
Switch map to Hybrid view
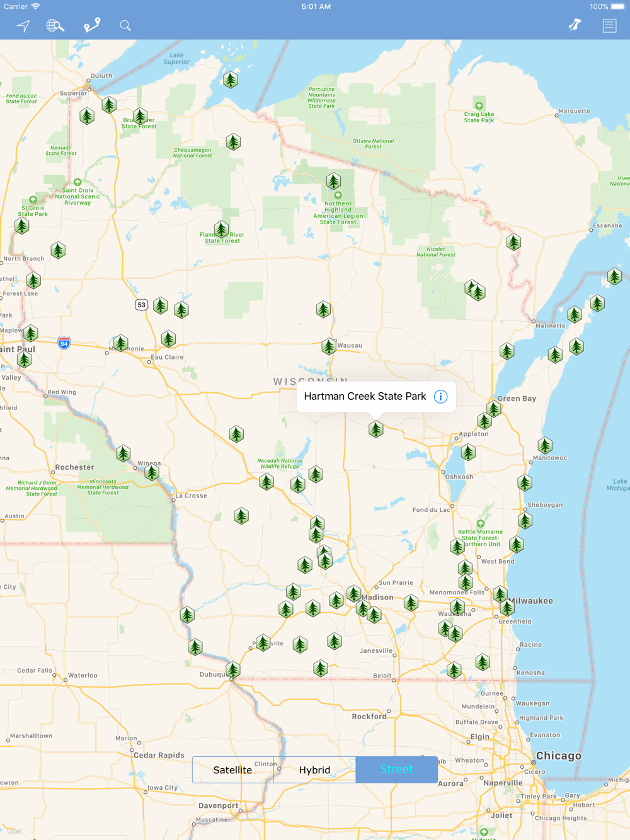point(314,769)
